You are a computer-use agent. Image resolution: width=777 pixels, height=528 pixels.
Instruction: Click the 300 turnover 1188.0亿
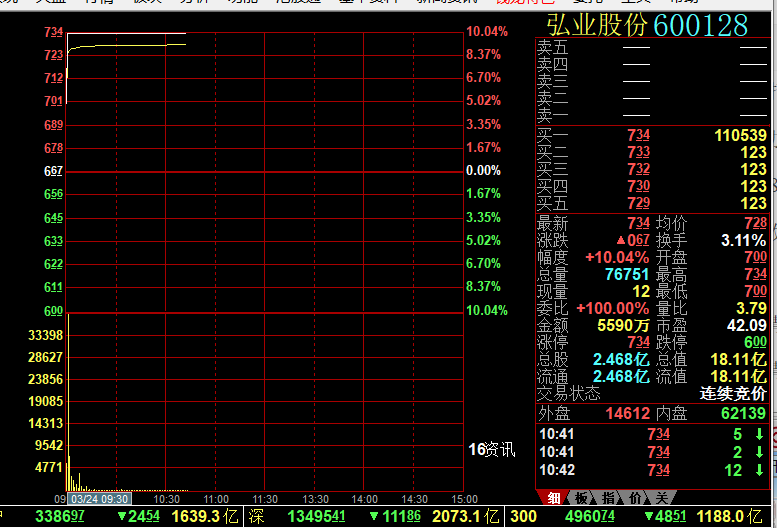click(729, 517)
